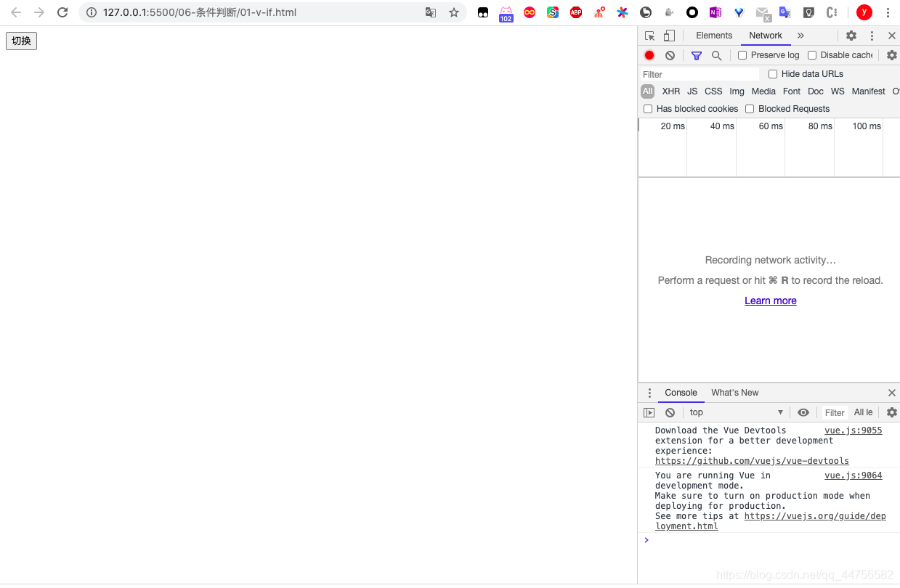Filter requests by Img type
The width and height of the screenshot is (900, 588).
[737, 91]
